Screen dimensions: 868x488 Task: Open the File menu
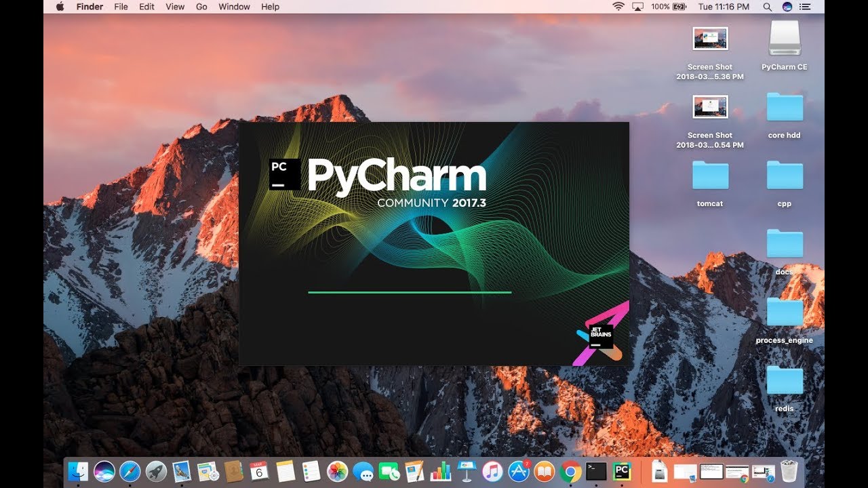(121, 7)
